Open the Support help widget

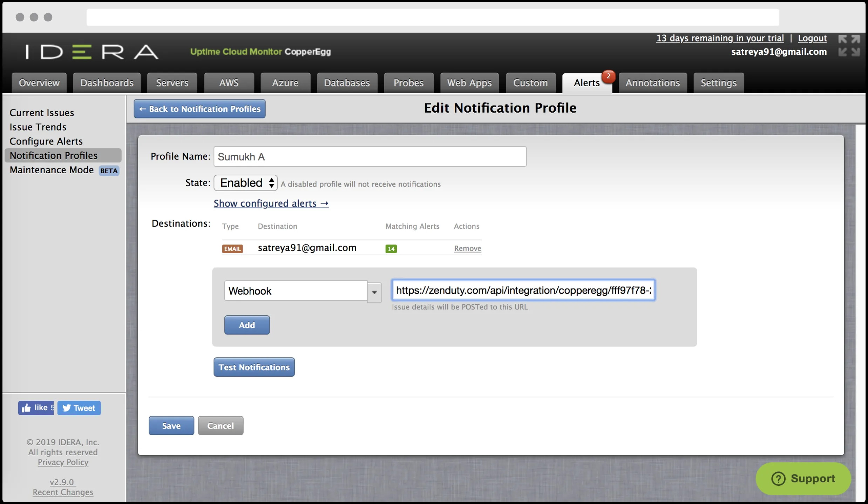(803, 478)
